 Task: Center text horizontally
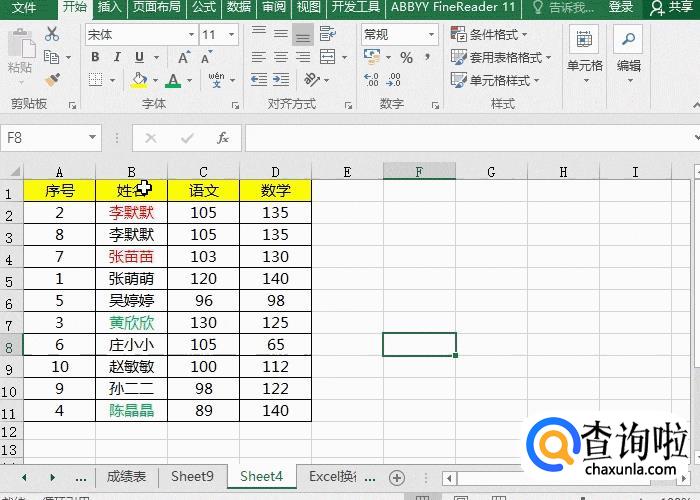[281, 57]
